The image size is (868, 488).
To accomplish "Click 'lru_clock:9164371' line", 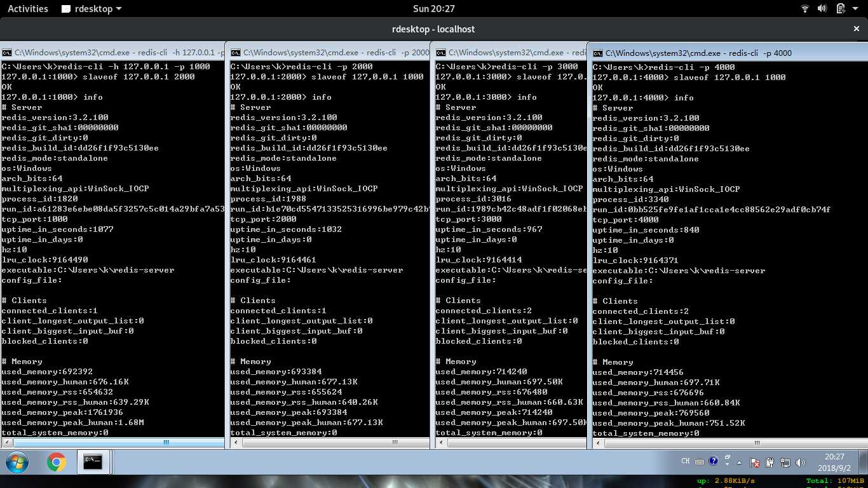I will click(x=636, y=261).
